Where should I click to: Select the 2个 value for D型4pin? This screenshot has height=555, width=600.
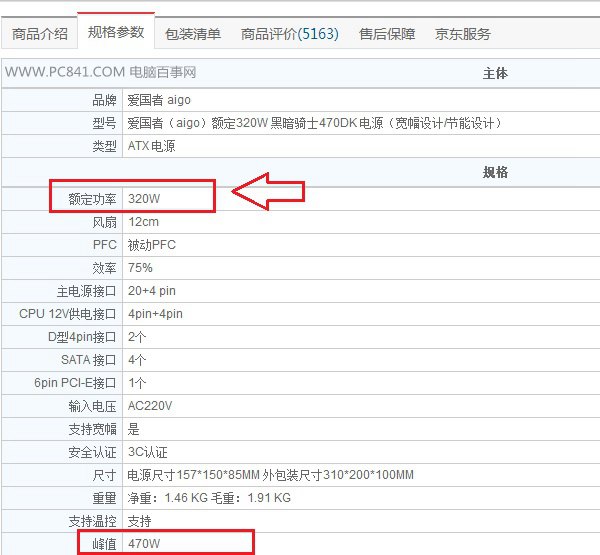(137, 337)
